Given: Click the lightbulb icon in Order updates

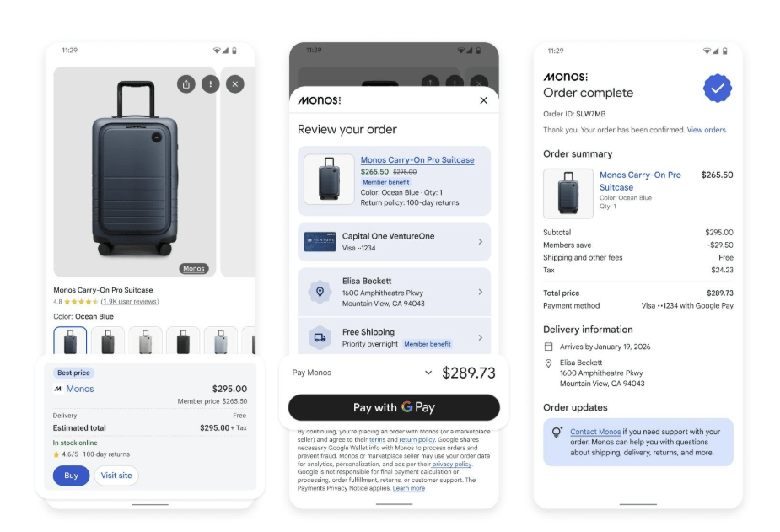Looking at the screenshot, I should click(x=557, y=432).
